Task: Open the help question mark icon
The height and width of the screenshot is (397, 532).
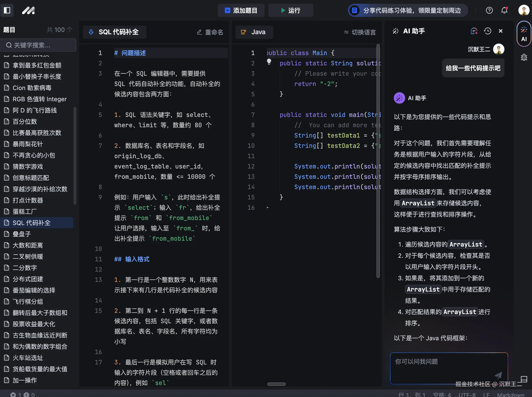Action: [489, 10]
